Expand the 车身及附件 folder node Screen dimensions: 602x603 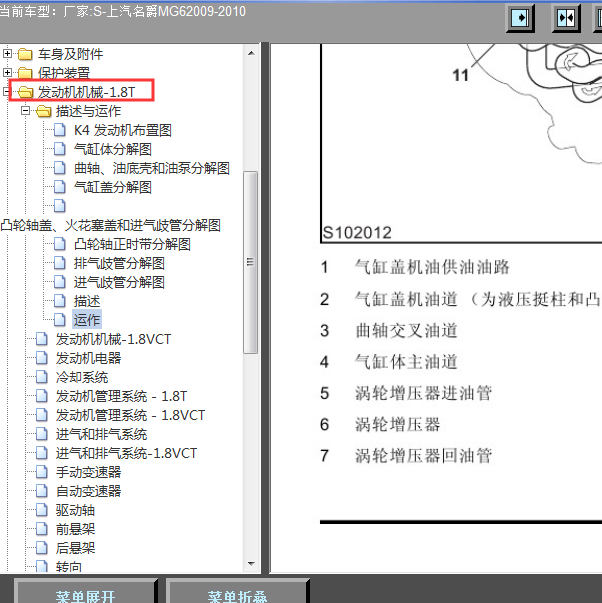pyautogui.click(x=7, y=53)
